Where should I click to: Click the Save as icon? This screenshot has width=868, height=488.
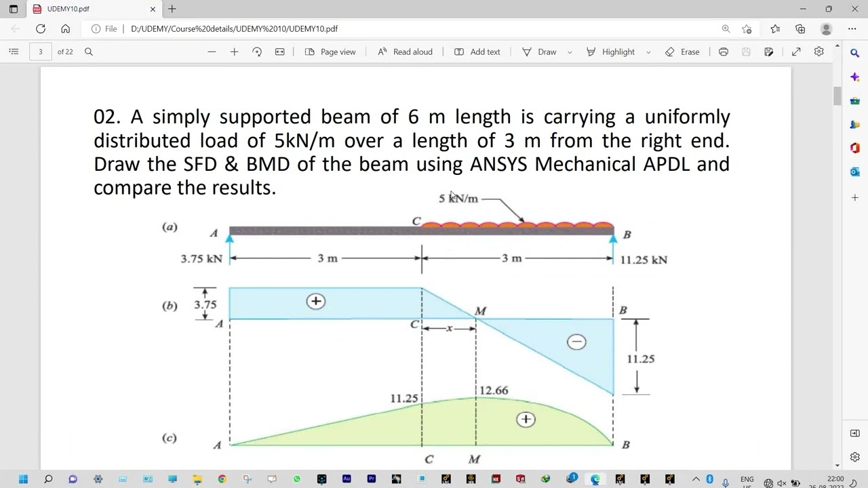click(x=768, y=52)
